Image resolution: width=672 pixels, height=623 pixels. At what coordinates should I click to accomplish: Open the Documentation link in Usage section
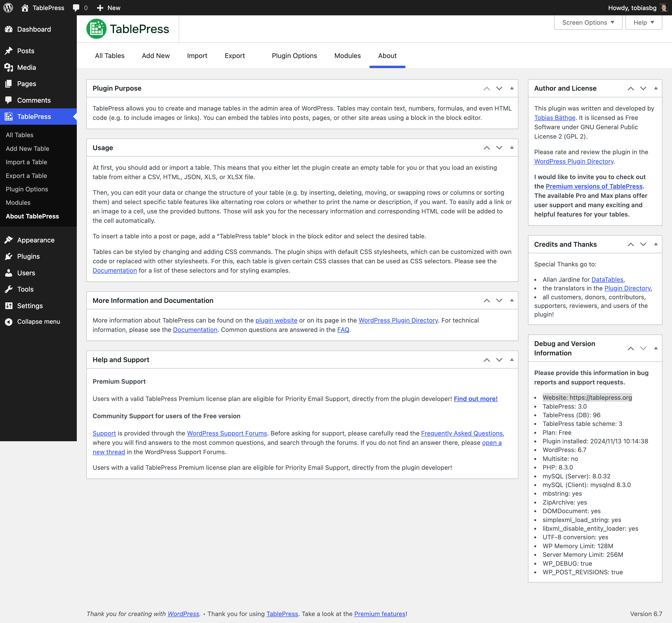(115, 270)
